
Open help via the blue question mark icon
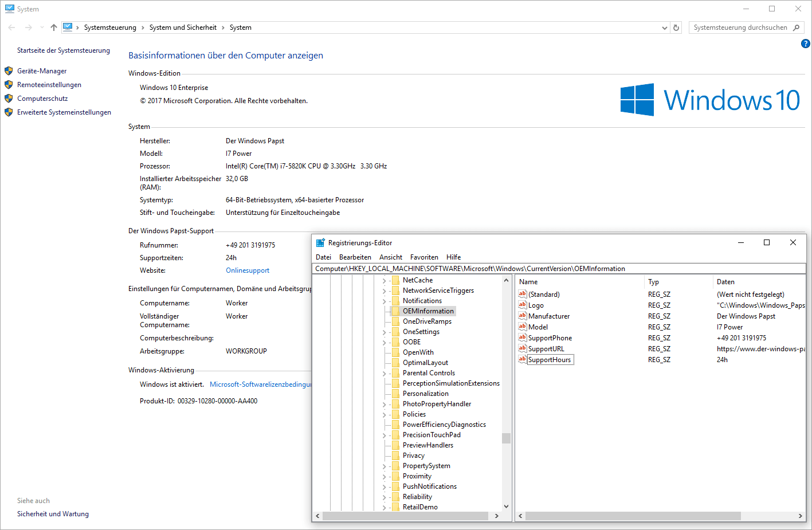tap(805, 44)
